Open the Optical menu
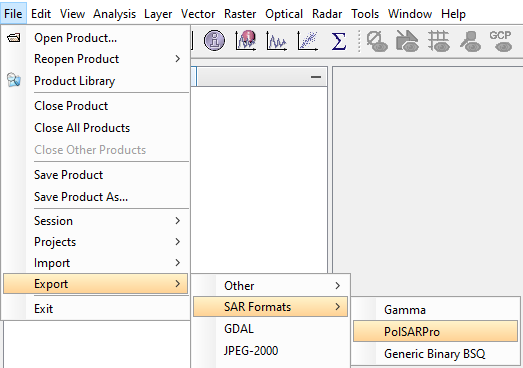 click(284, 14)
